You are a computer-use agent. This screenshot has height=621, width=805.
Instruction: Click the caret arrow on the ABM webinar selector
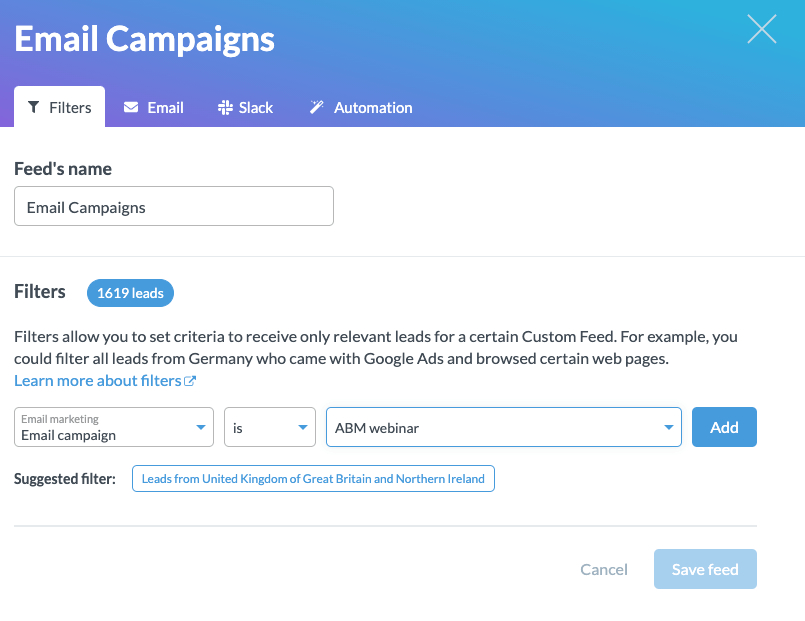(x=668, y=427)
